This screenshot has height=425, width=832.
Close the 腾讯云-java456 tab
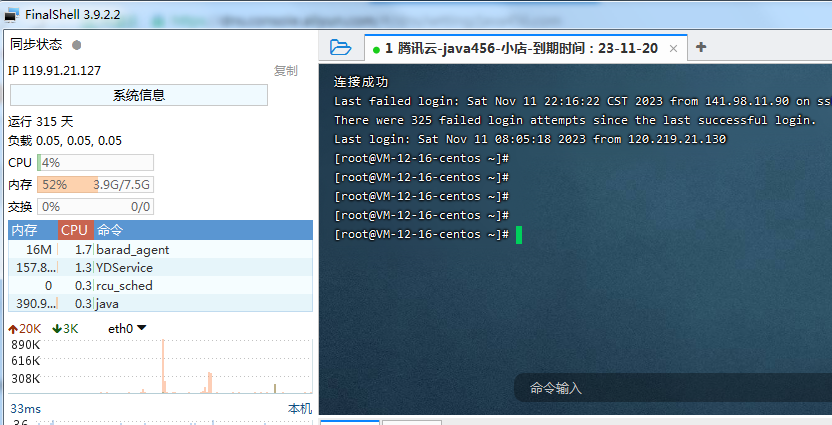[x=673, y=49]
